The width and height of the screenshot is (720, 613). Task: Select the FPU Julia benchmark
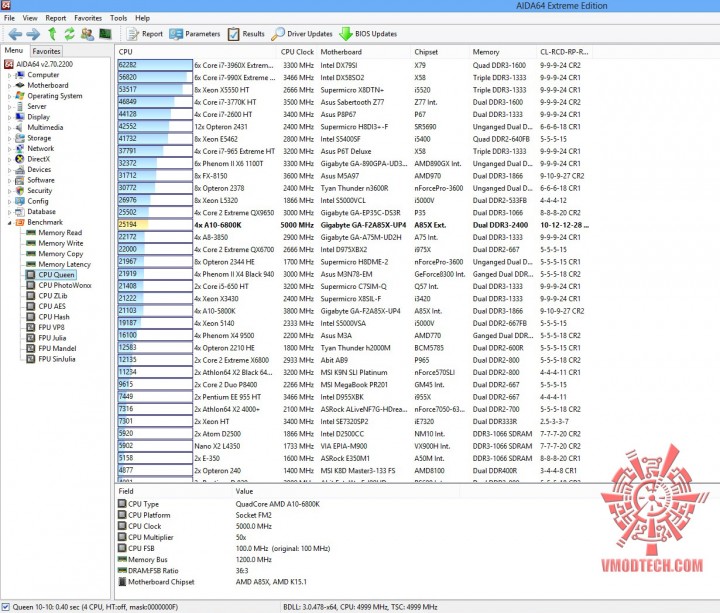[46, 338]
